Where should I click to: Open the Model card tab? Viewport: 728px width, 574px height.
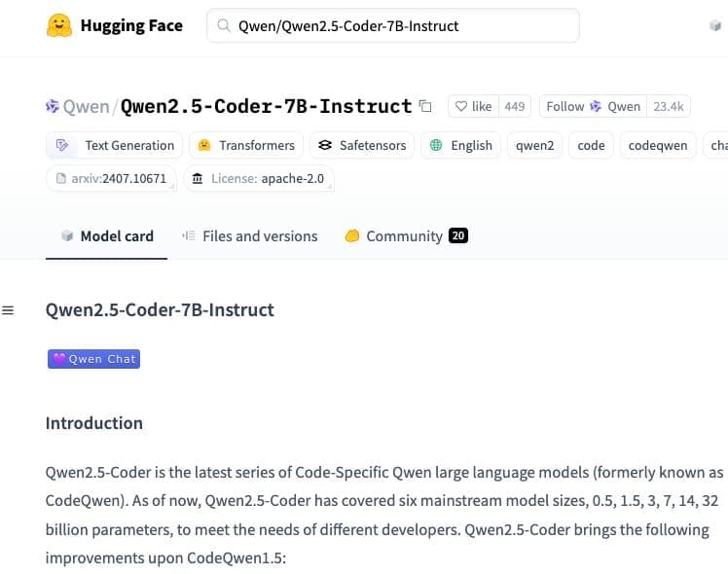[x=107, y=235]
